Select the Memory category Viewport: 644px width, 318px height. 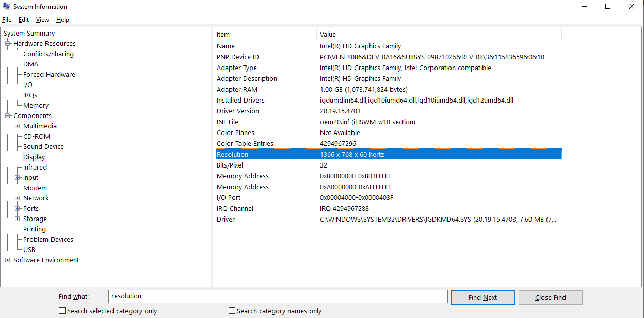click(x=36, y=106)
